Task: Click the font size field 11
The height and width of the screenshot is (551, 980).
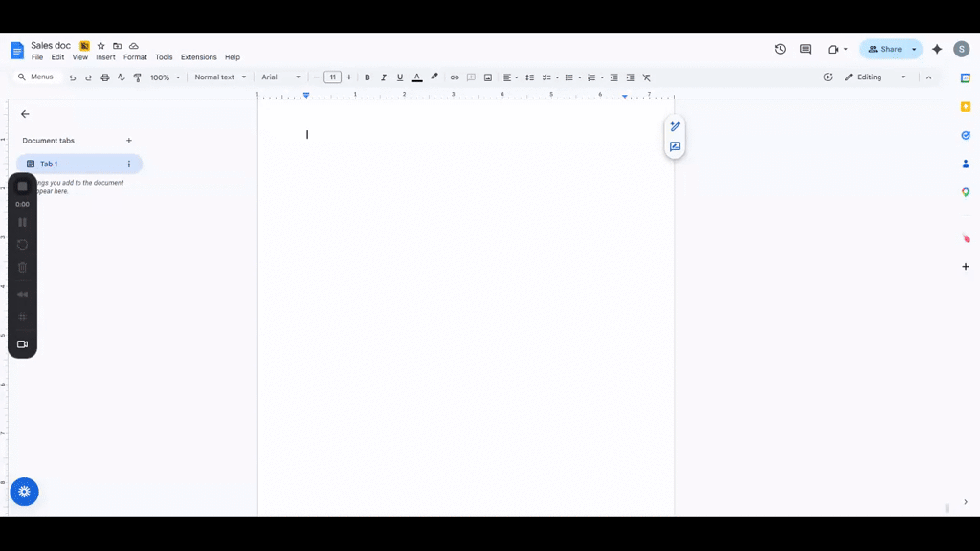Action: pos(332,77)
